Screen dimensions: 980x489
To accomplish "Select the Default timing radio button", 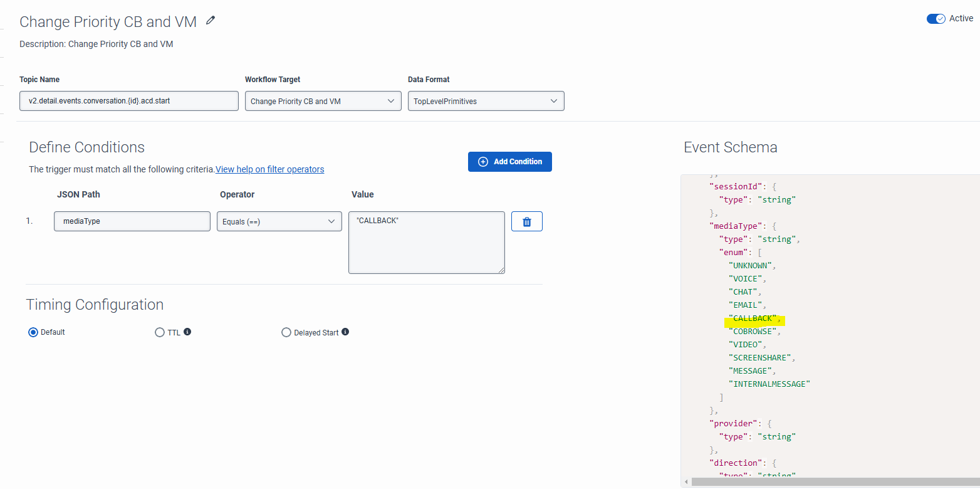I will click(33, 332).
